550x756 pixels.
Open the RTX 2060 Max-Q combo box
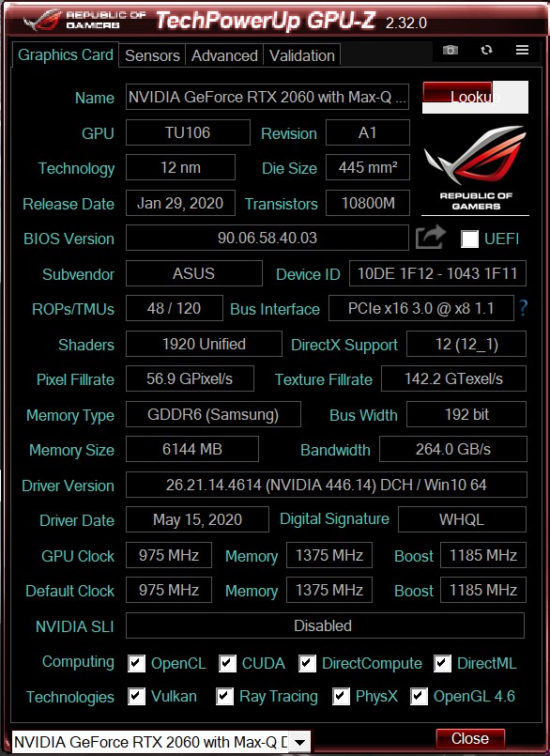160,742
